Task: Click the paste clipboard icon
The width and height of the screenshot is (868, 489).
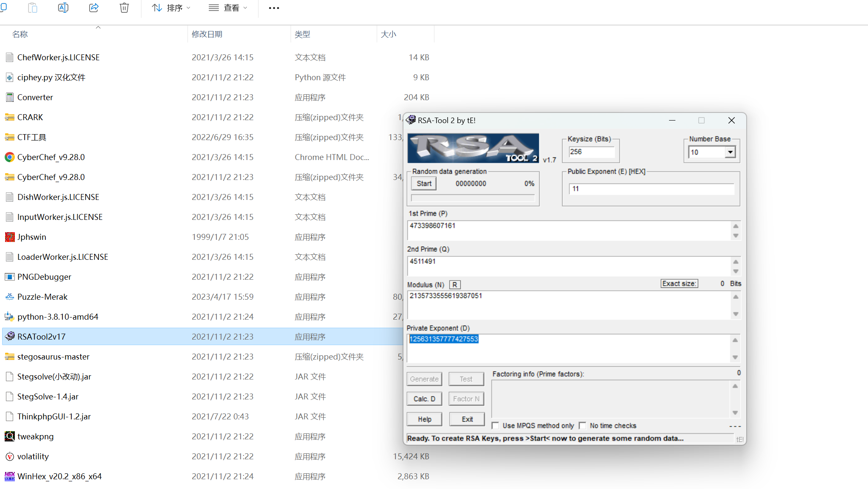Action: (x=32, y=8)
